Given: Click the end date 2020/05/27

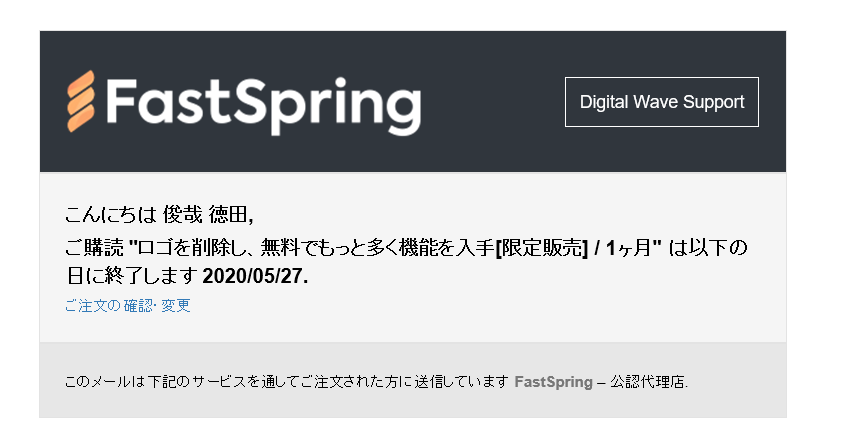Looking at the screenshot, I should pos(255,276).
